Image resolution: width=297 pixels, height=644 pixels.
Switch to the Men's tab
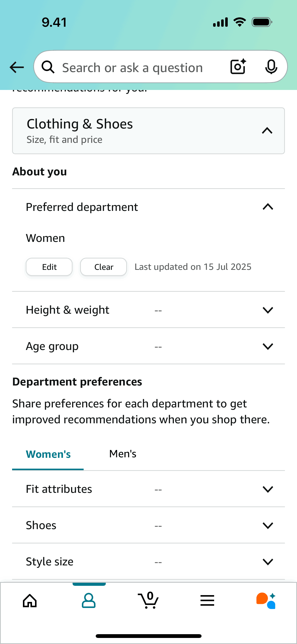click(122, 454)
